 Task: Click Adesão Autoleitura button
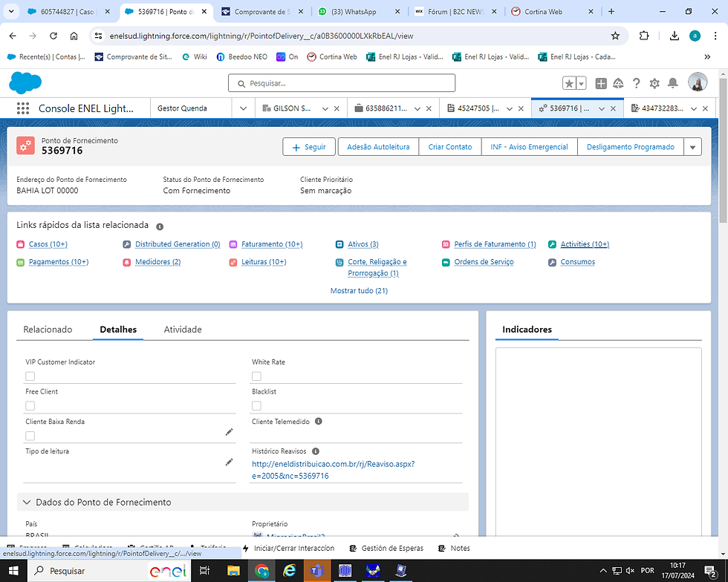pos(378,147)
